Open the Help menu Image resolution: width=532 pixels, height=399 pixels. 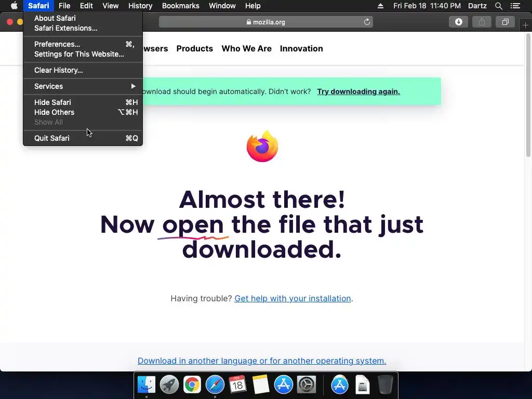click(x=253, y=6)
